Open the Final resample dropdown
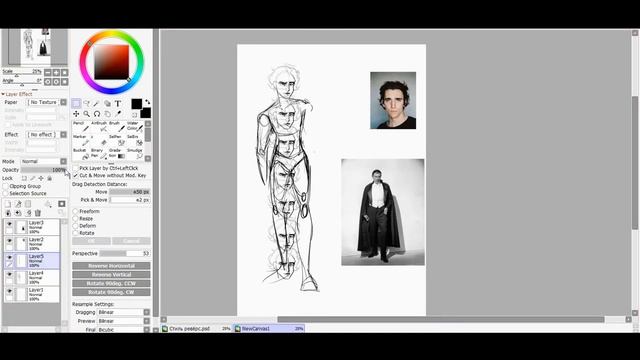 (147, 330)
